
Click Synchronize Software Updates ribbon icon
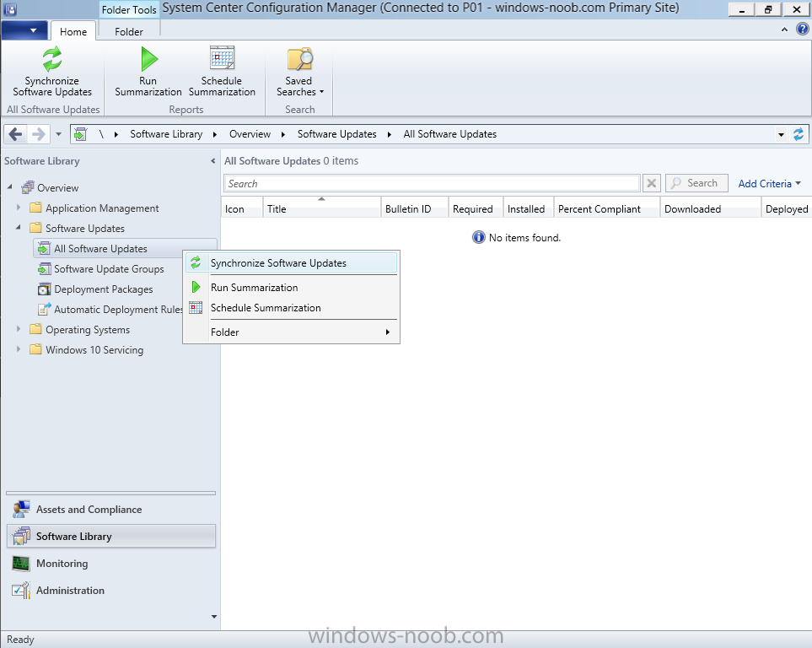[51, 58]
